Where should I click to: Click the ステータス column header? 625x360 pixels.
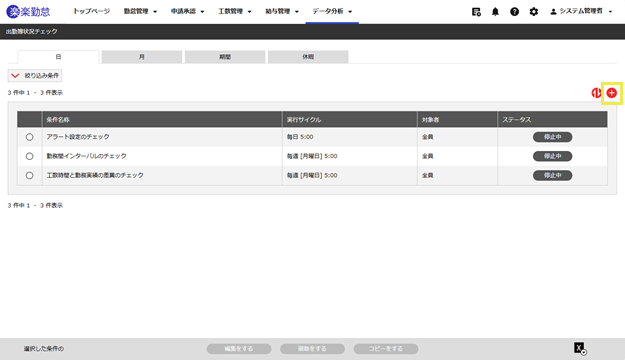(x=552, y=120)
